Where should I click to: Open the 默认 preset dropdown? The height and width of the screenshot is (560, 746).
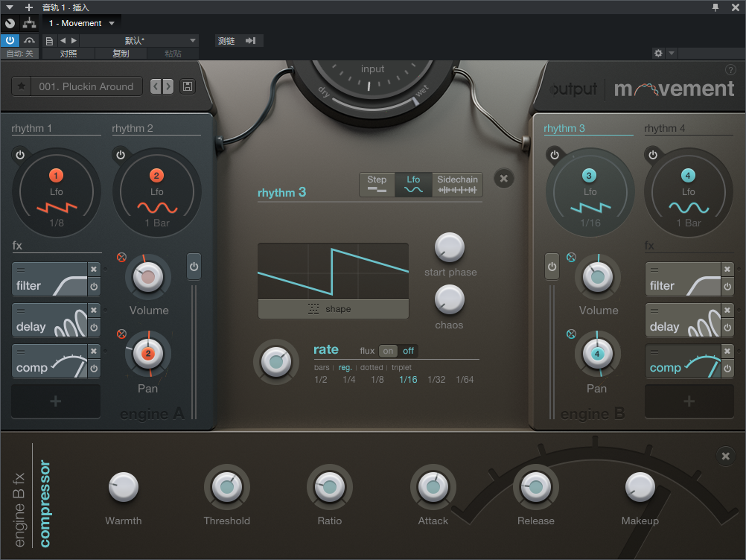coord(139,41)
